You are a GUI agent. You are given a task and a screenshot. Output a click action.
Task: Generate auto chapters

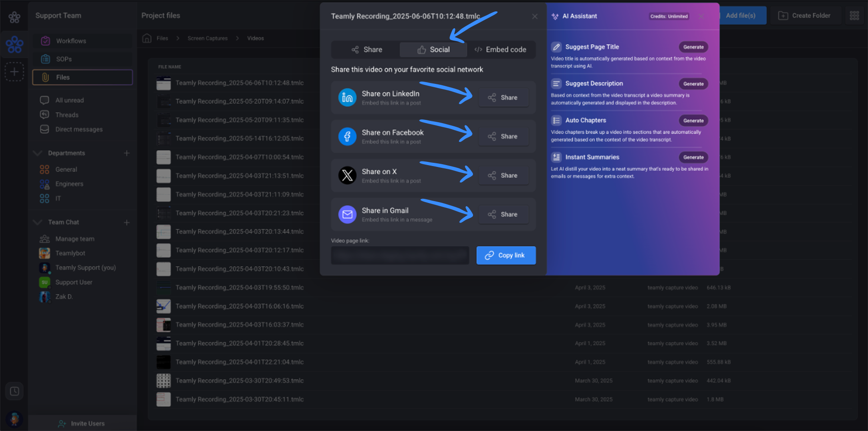693,121
